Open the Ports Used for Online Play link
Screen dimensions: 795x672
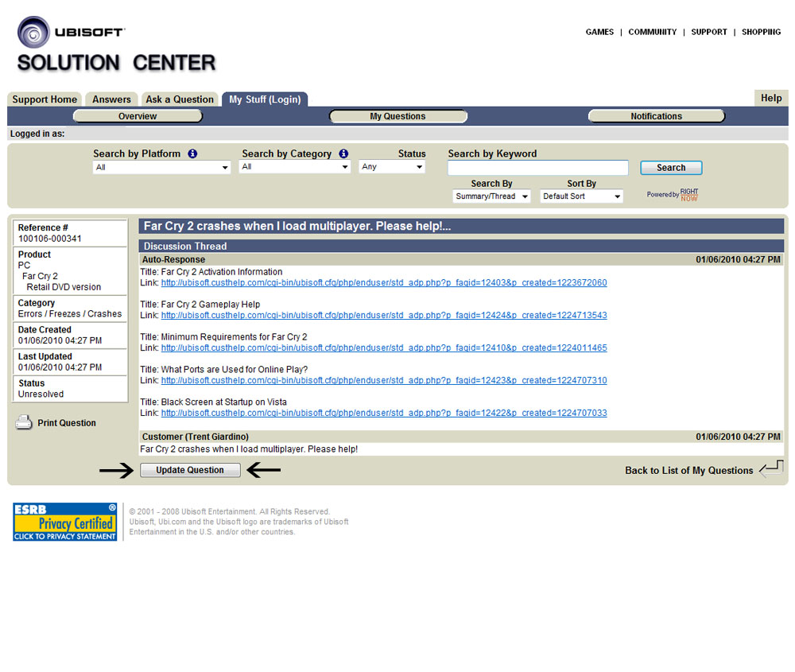[384, 380]
